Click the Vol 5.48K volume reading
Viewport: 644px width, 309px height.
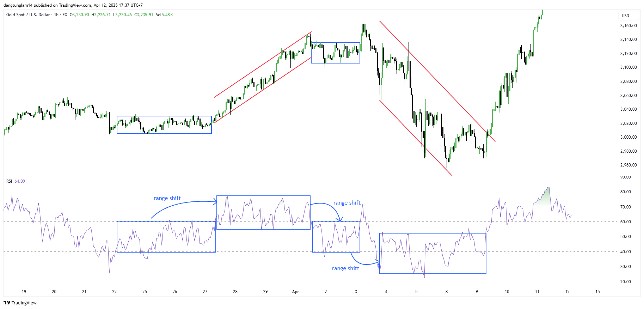tap(164, 15)
